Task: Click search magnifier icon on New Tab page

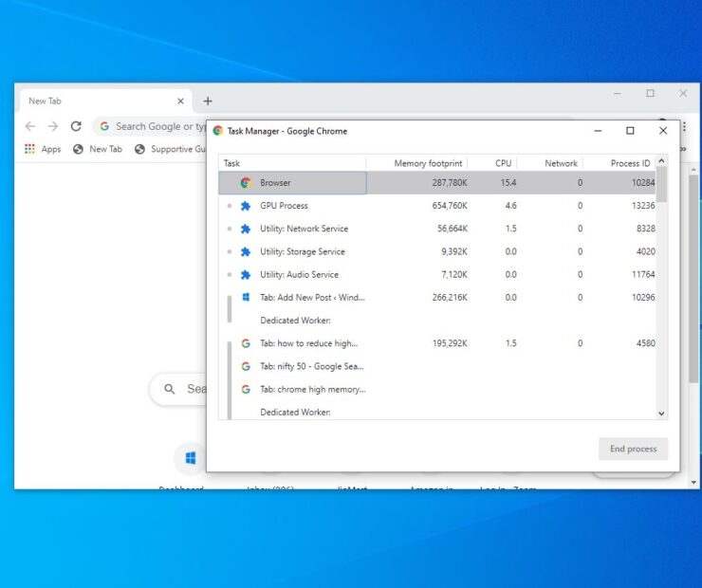Action: coord(169,389)
